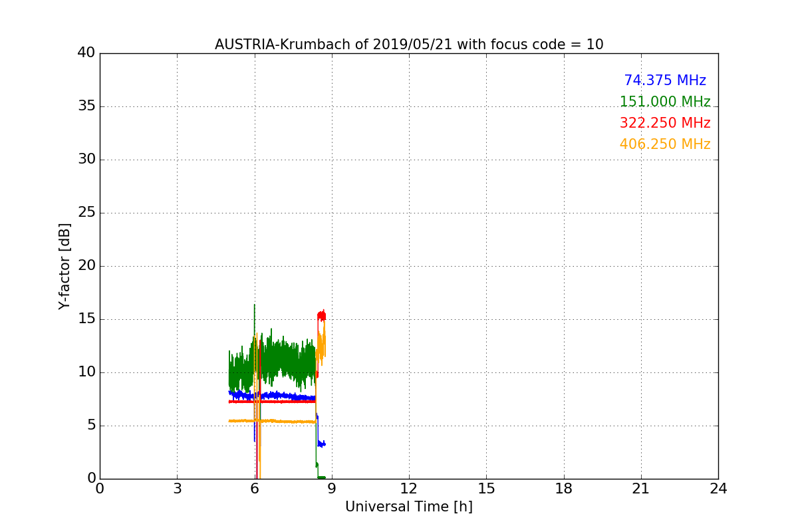This screenshot has width=798, height=532.
Task: Select the 322.250 MHz legend label
Action: (665, 123)
